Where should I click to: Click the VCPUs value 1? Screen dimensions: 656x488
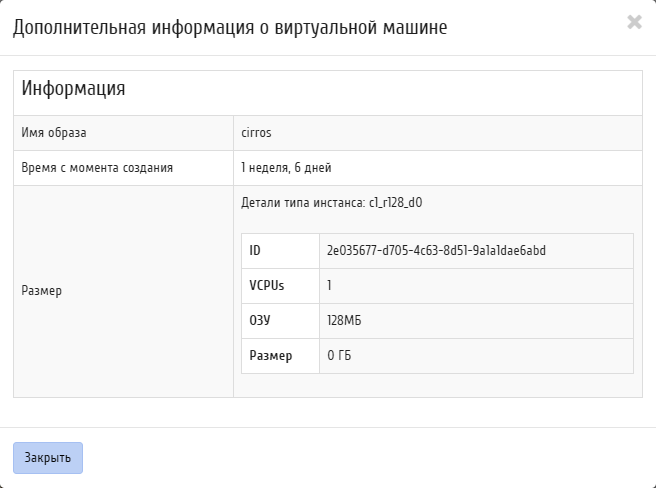(x=329, y=286)
